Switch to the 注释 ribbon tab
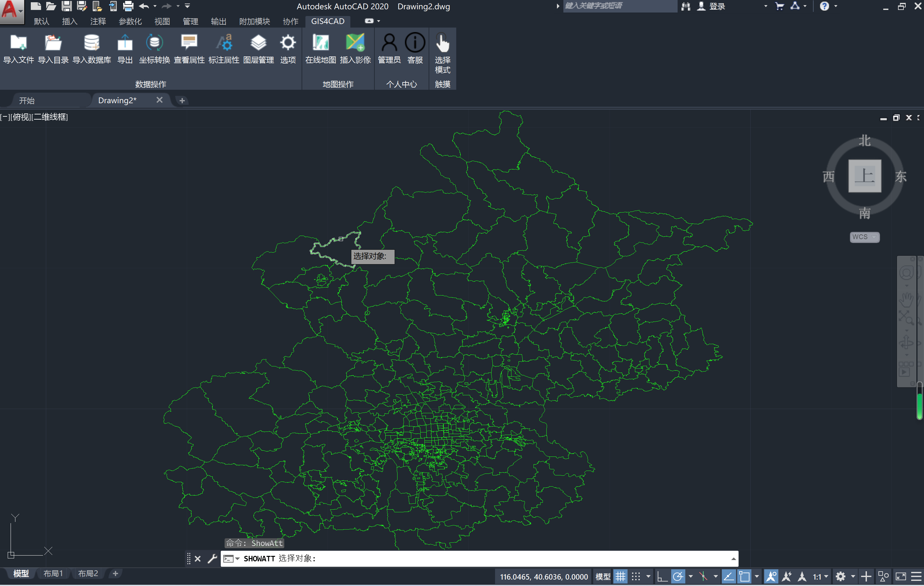924x586 pixels. [x=98, y=21]
